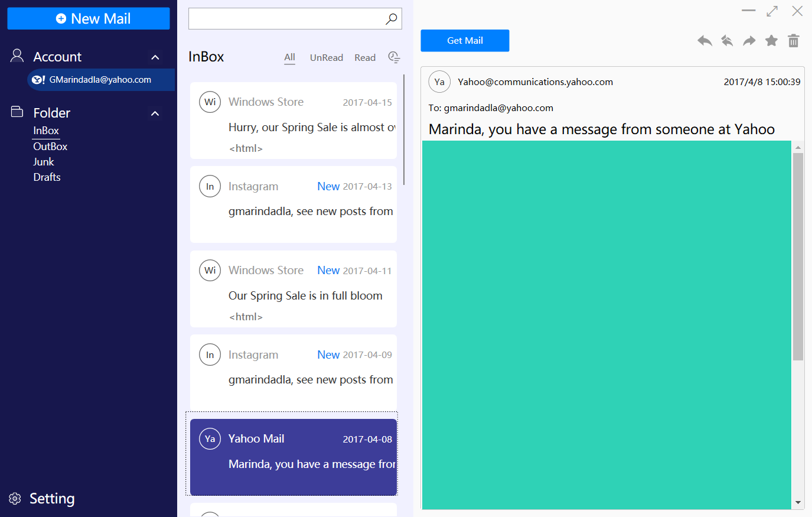Open Setting via the gear icon
812x517 pixels.
pos(15,499)
